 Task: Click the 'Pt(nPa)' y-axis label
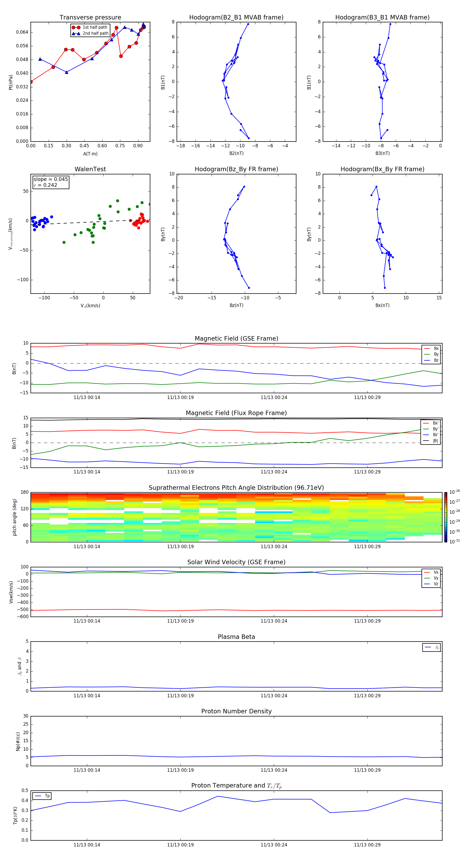click(x=11, y=82)
